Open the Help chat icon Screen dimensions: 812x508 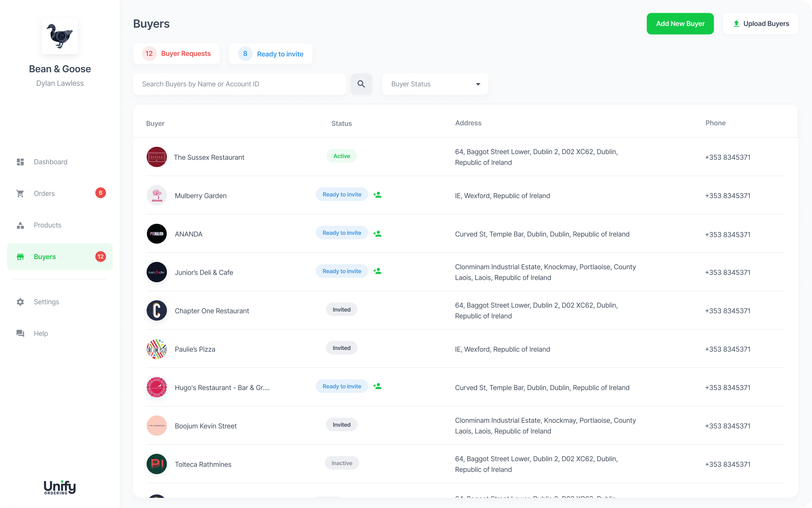(20, 333)
